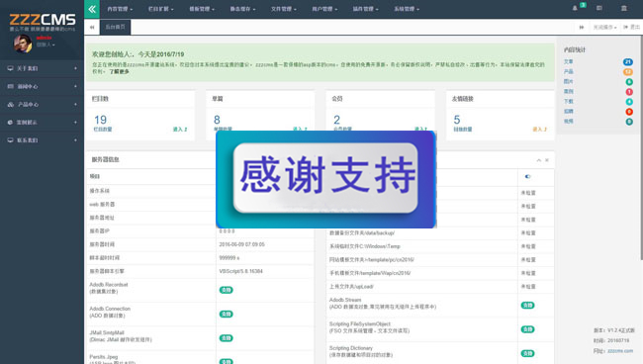The width and height of the screenshot is (643, 364).
Task: Open the notifications bell with badge 3
Action: [x=575, y=8]
